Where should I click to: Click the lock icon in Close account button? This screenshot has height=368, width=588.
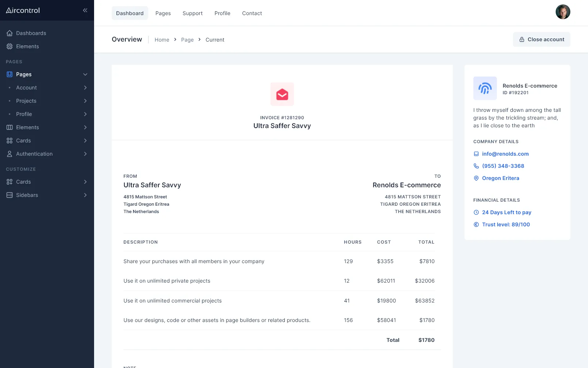coord(522,39)
